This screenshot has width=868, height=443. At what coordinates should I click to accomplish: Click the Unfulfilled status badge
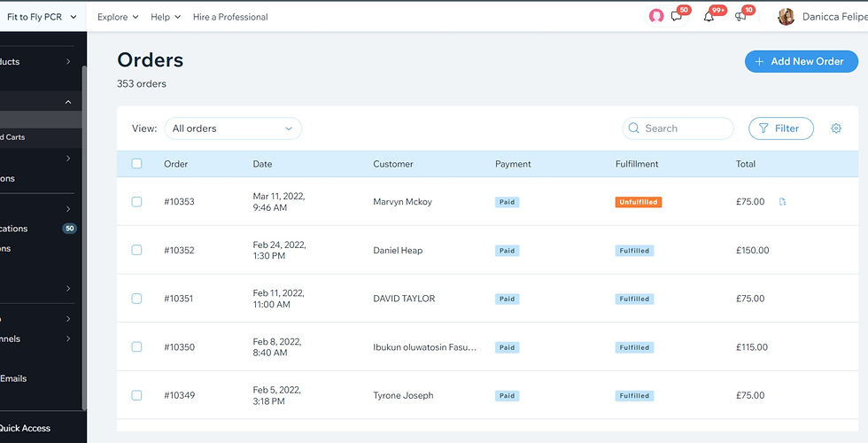(x=639, y=202)
